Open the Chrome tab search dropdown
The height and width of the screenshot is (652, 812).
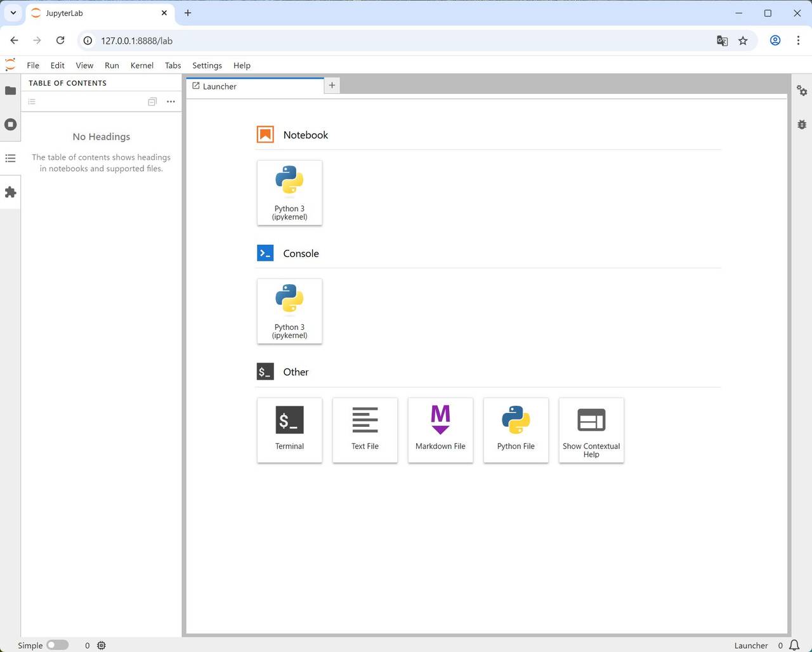click(13, 13)
